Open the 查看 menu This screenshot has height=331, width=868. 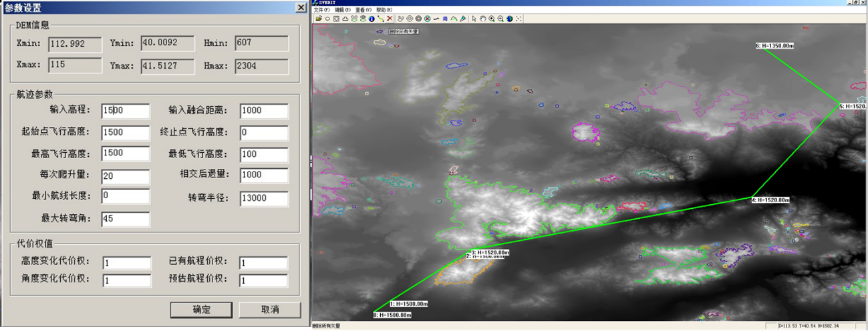363,10
